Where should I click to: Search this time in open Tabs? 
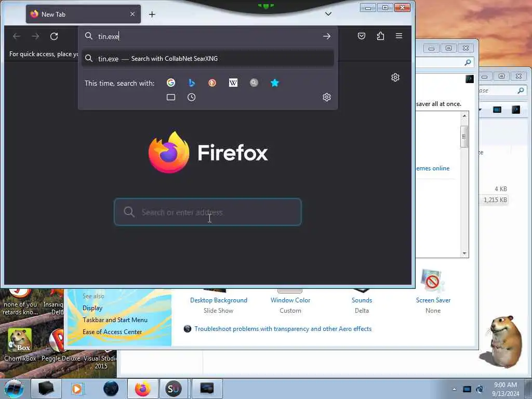click(x=171, y=97)
